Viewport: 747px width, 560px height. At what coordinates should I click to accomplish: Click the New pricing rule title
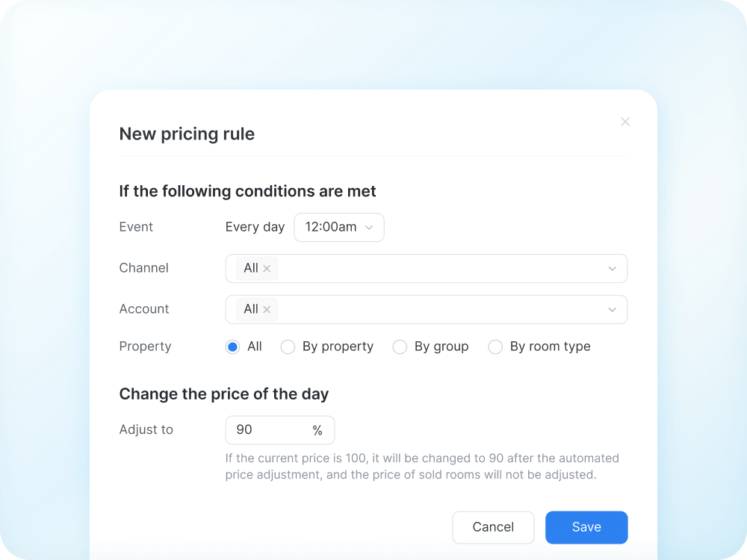pyautogui.click(x=187, y=134)
